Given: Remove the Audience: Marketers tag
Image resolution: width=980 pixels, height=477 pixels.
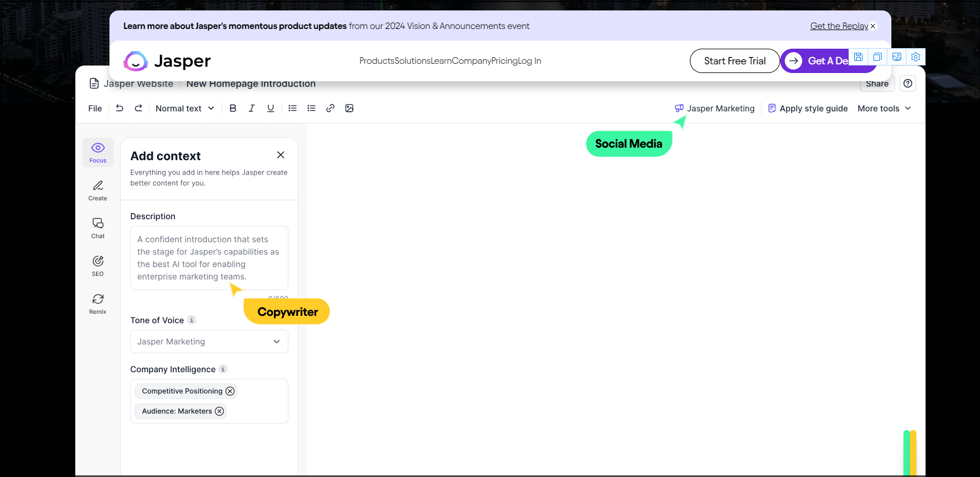Looking at the screenshot, I should 220,411.
